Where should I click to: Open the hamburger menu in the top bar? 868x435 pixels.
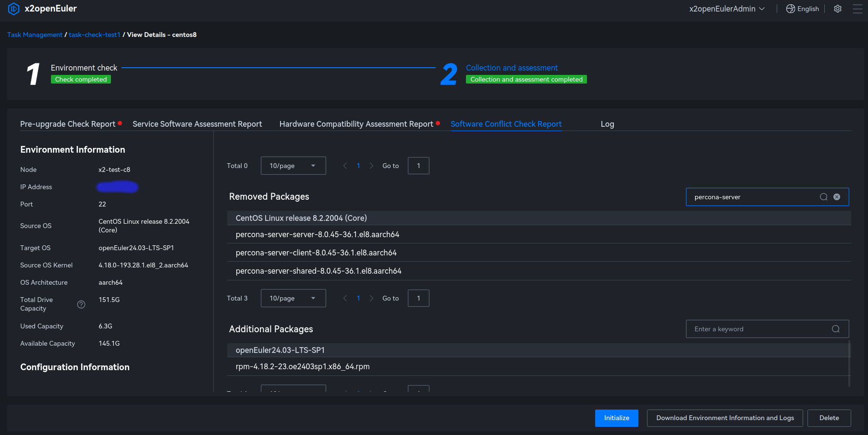[x=857, y=9]
